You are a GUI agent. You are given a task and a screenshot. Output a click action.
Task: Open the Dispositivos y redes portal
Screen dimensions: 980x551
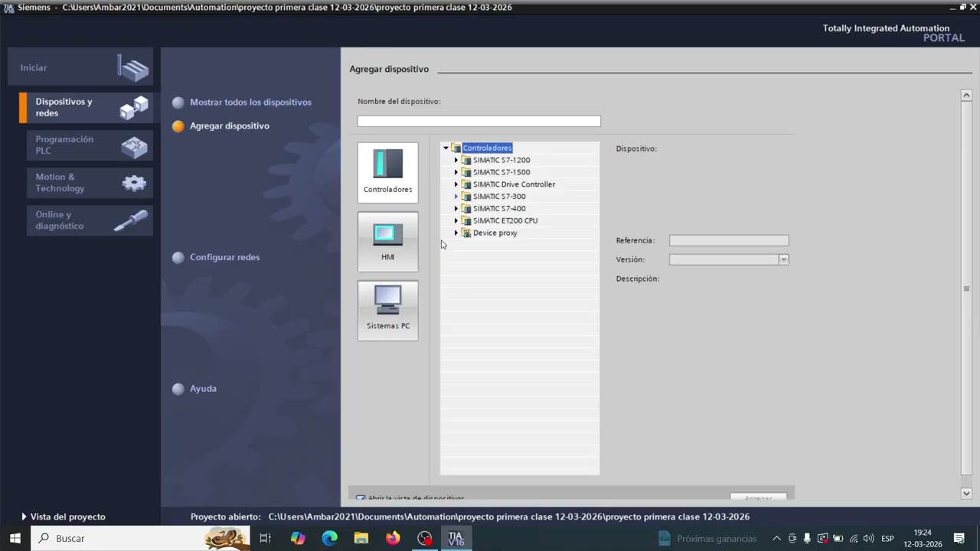tap(86, 107)
